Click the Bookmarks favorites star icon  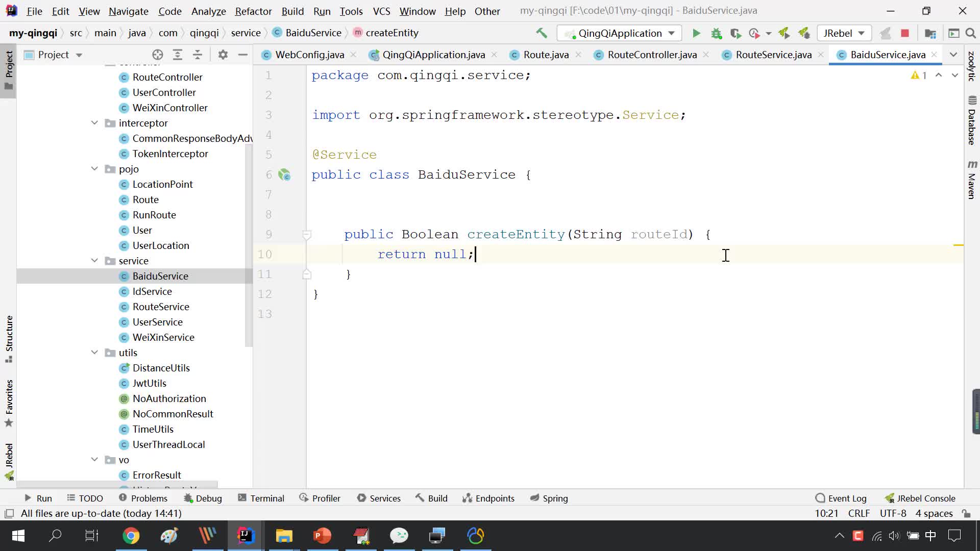[x=9, y=422]
